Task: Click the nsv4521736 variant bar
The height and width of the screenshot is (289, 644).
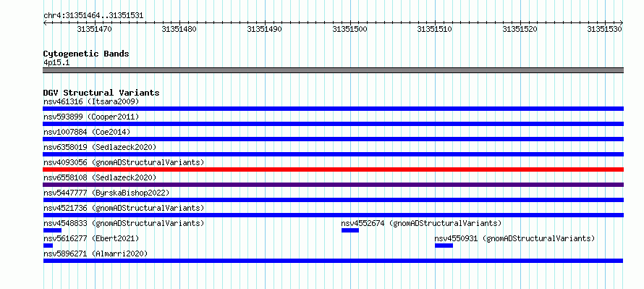Action: [333, 215]
